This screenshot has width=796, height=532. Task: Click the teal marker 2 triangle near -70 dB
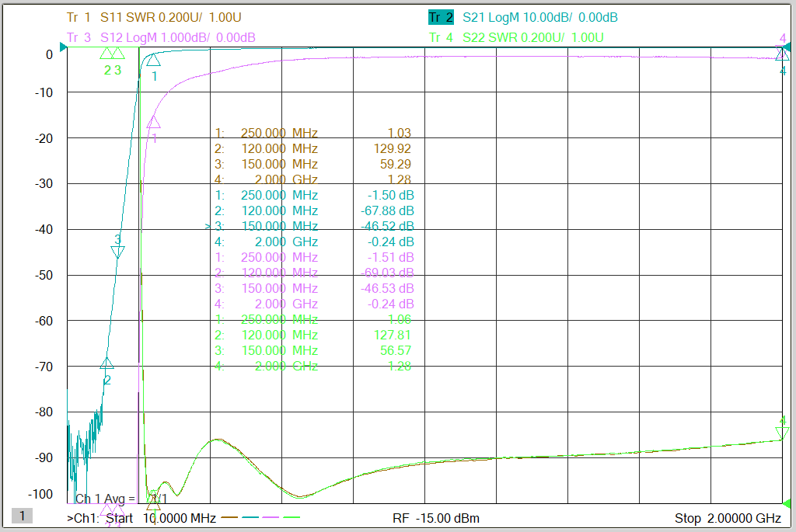click(106, 363)
